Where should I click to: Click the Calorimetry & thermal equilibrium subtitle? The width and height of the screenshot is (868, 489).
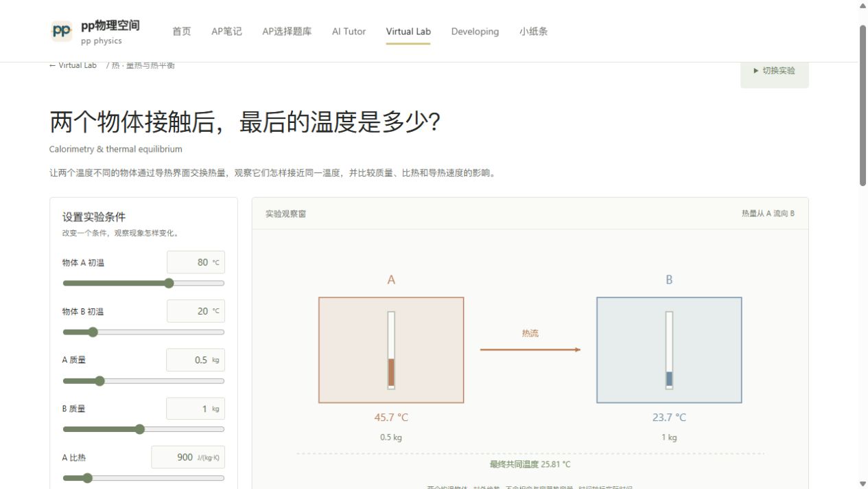tap(116, 149)
